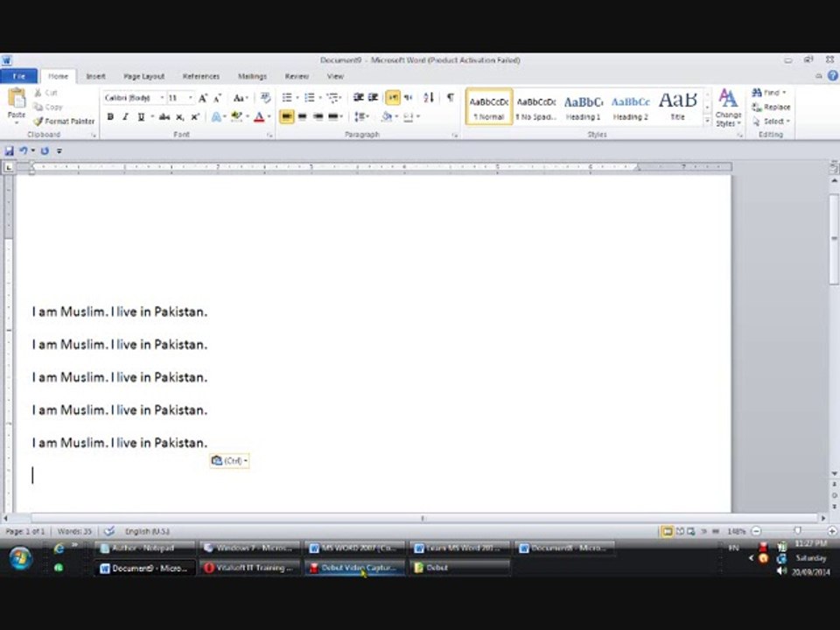
Task: Toggle Print Layout view in status bar
Action: coord(667,531)
